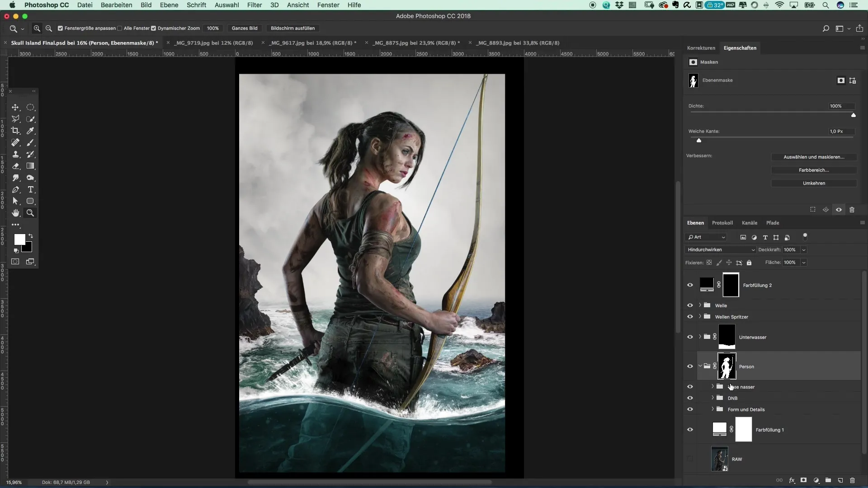The image size is (868, 488).
Task: Toggle the layer filter switch
Action: [805, 236]
